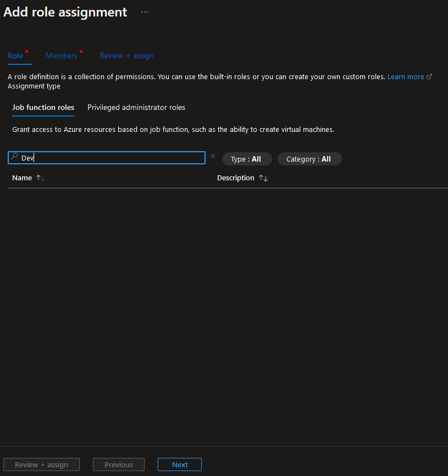448x476 pixels.
Task: Clear the role search box with X icon
Action: click(213, 156)
